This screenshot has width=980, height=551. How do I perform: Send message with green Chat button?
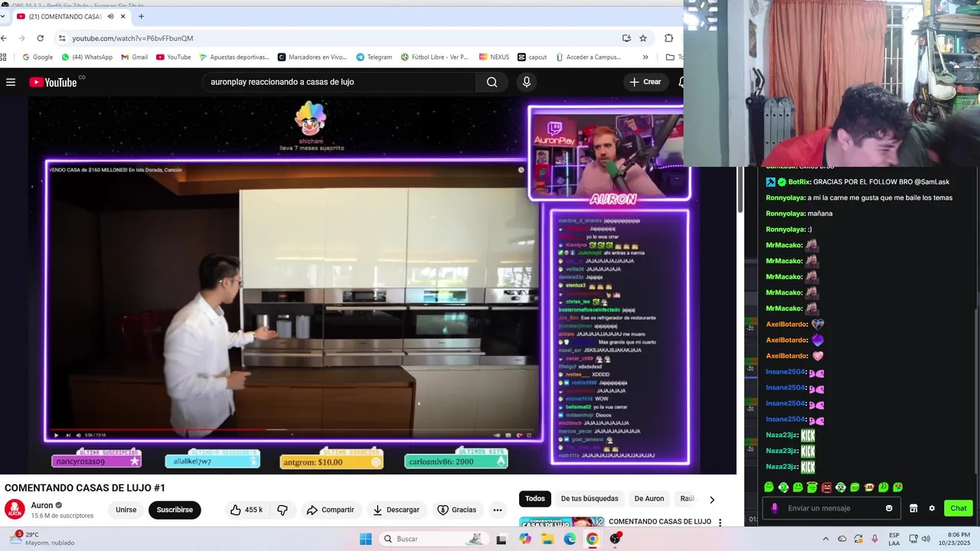(959, 508)
